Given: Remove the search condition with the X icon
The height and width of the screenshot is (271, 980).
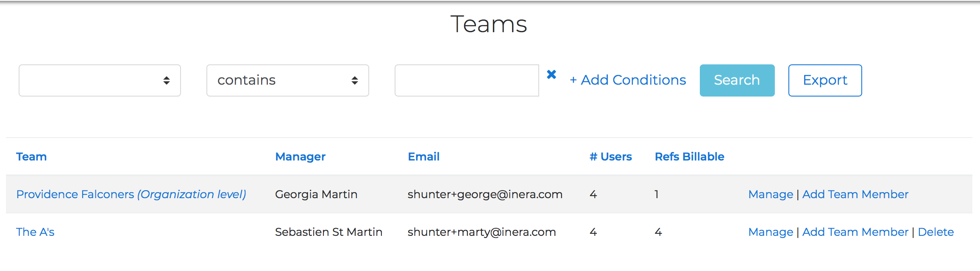Looking at the screenshot, I should click(x=551, y=75).
